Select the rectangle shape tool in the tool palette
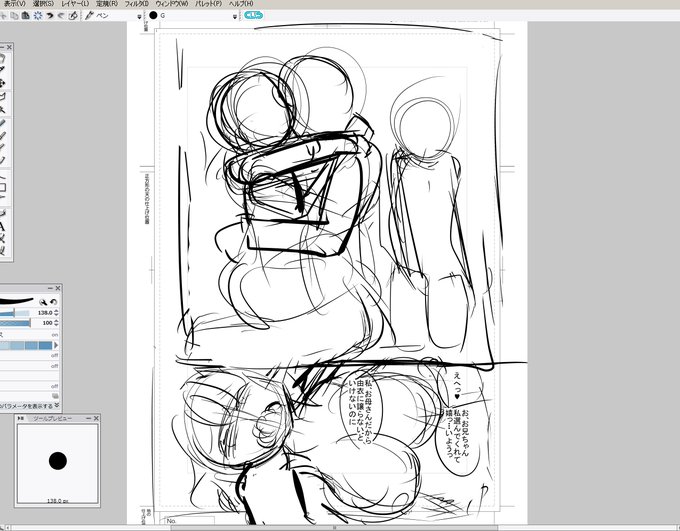680x531 pixels. [x=3, y=187]
